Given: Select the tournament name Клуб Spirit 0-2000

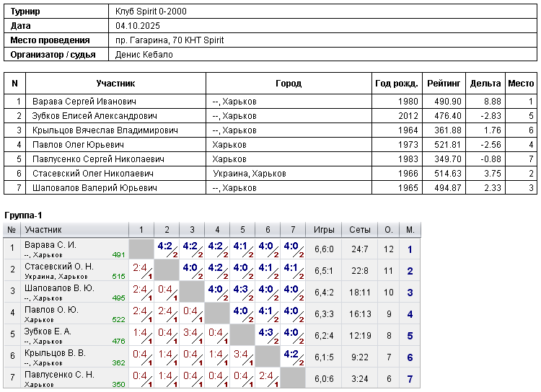Looking at the screenshot, I should pos(151,12).
